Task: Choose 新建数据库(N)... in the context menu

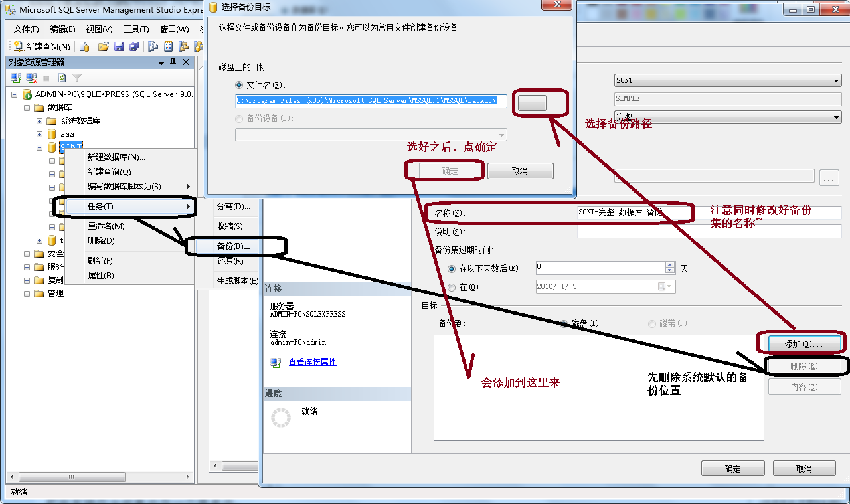Action: coord(130,157)
